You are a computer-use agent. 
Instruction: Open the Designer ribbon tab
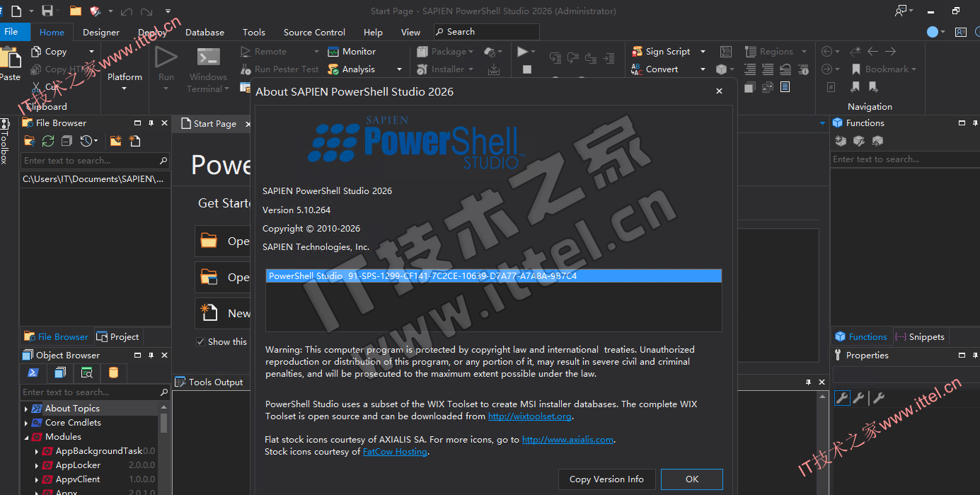pyautogui.click(x=101, y=32)
